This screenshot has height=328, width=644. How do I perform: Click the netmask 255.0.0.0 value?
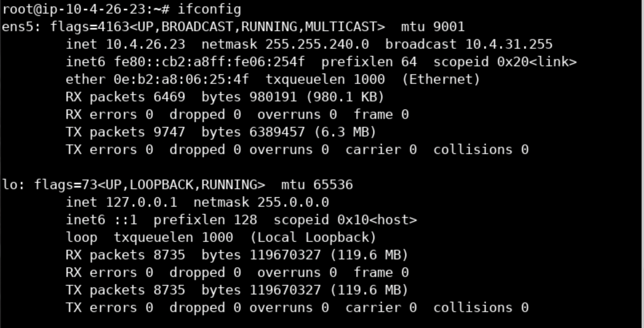click(x=293, y=202)
